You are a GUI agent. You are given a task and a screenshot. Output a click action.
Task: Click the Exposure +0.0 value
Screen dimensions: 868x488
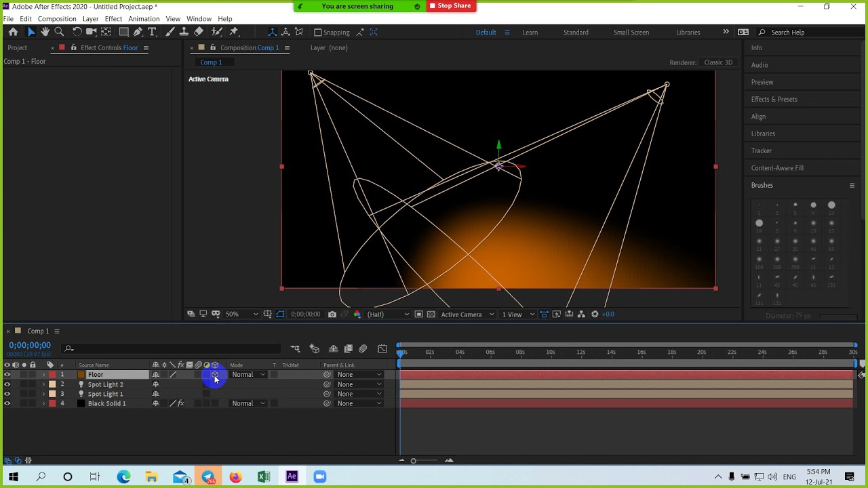coord(608,314)
